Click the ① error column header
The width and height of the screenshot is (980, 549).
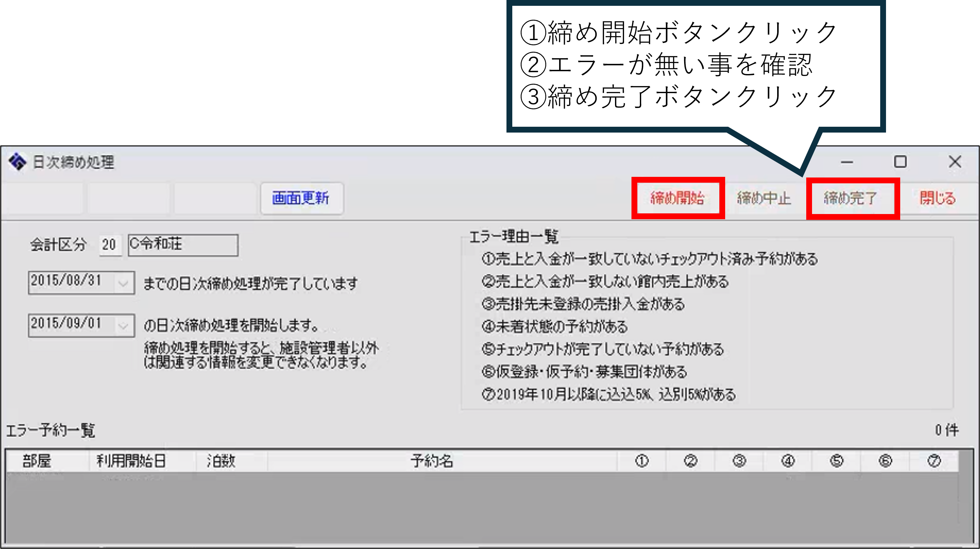pyautogui.click(x=641, y=461)
